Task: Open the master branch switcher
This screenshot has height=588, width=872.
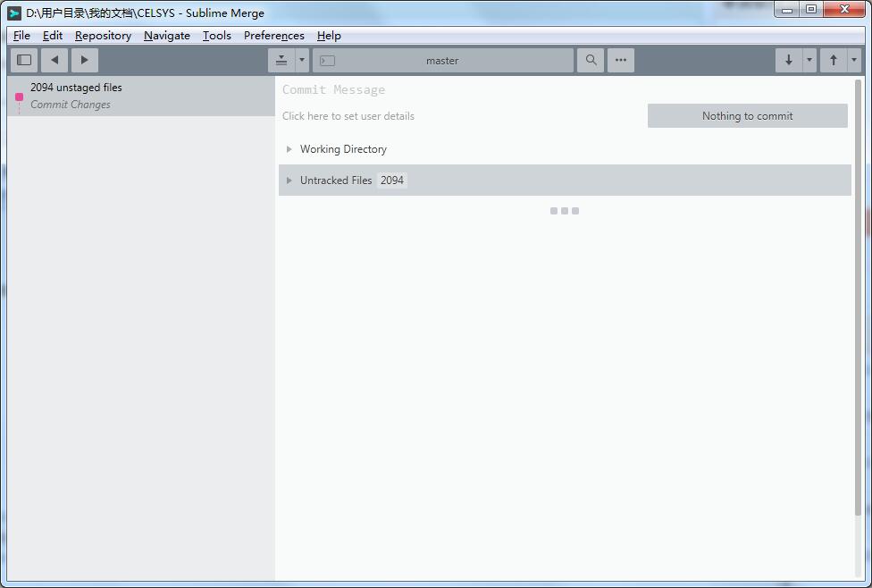Action: pos(442,60)
